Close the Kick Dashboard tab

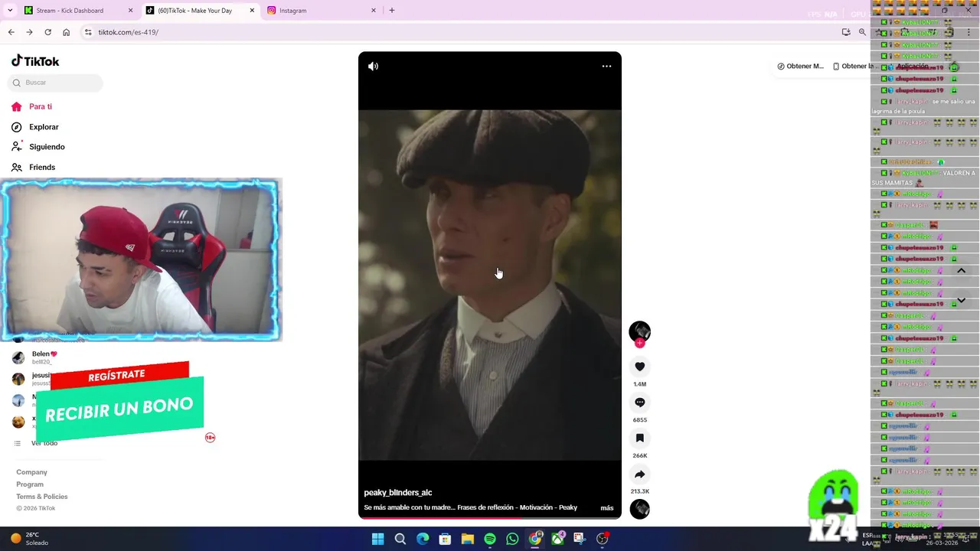pos(130,11)
